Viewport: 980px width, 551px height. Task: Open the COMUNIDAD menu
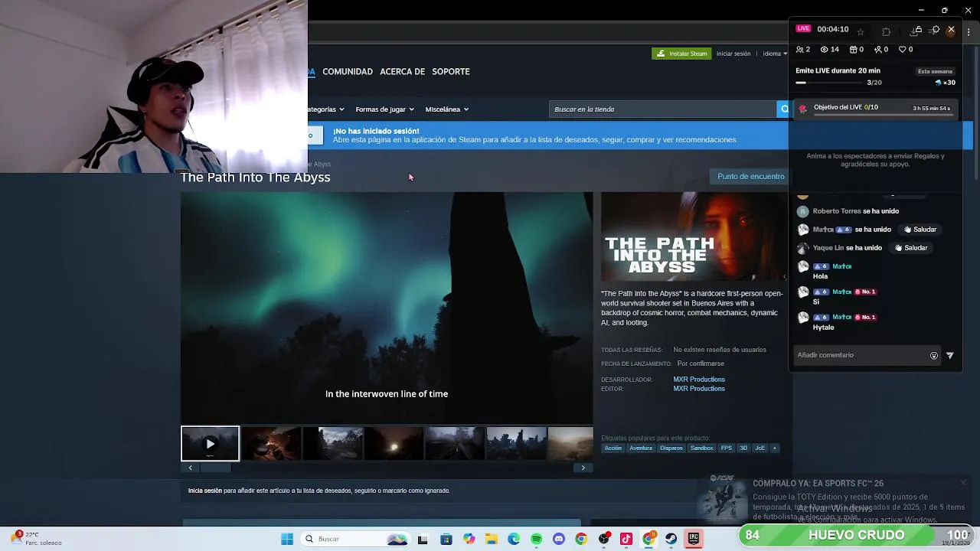coord(348,71)
